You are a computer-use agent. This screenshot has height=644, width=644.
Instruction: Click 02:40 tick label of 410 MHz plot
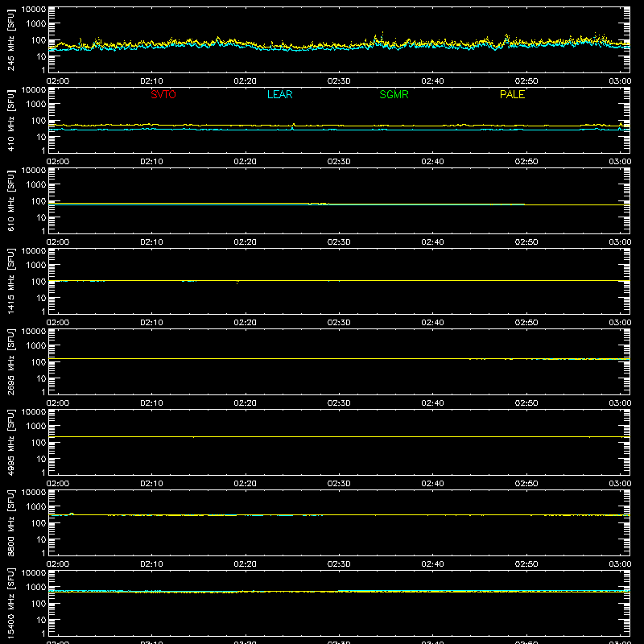point(432,162)
